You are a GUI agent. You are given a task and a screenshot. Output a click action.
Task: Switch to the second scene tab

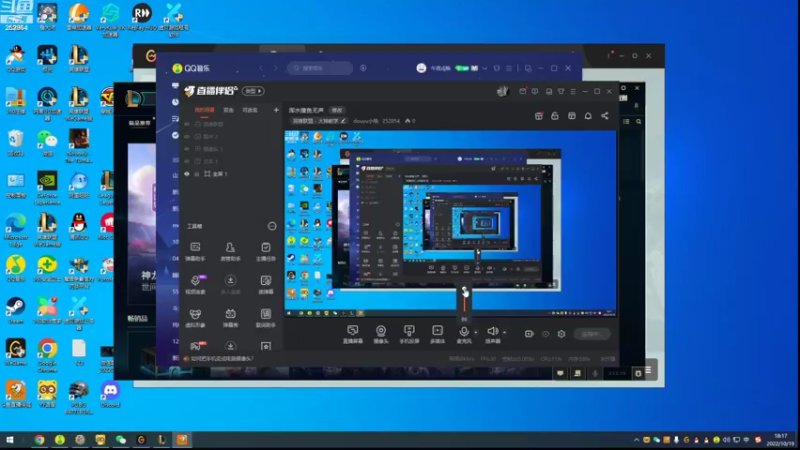[228, 110]
